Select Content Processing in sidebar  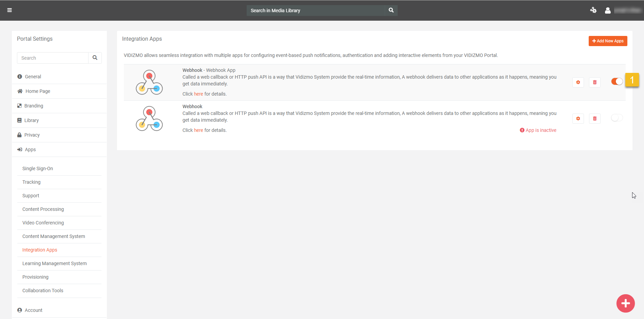pos(43,209)
